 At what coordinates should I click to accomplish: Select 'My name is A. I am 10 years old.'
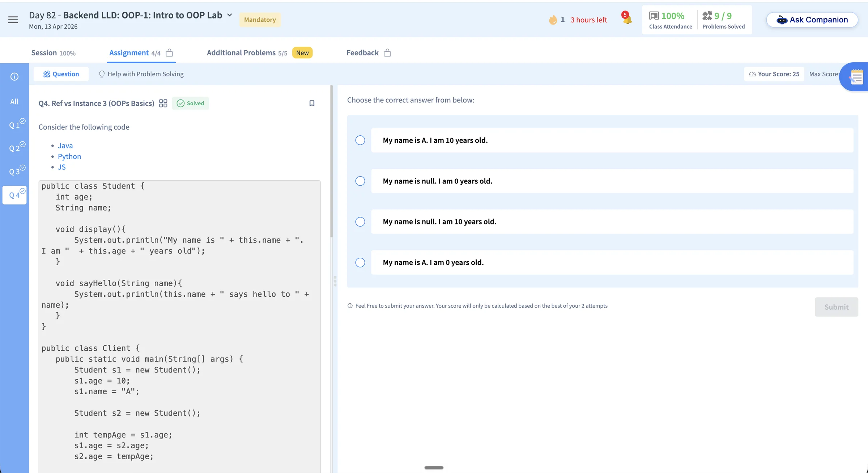pyautogui.click(x=360, y=140)
